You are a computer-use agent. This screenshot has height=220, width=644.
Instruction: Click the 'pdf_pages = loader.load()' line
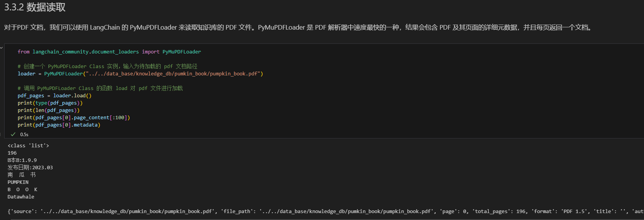click(55, 95)
